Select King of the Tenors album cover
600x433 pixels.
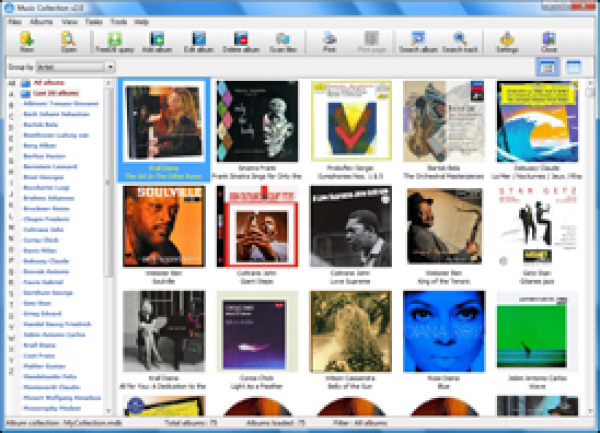click(444, 226)
